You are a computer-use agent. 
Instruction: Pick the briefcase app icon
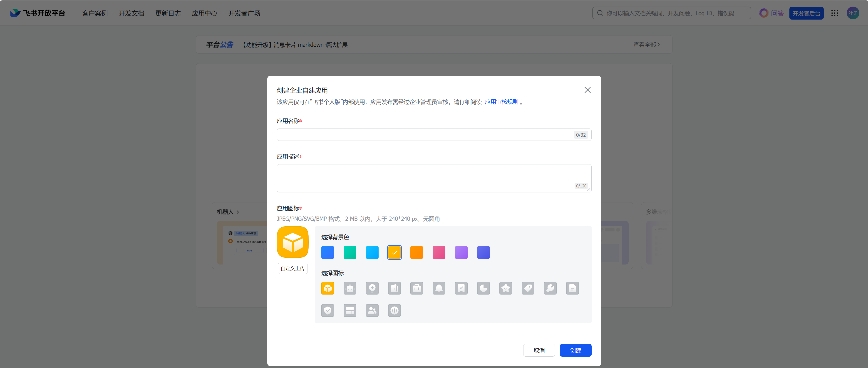pyautogui.click(x=417, y=288)
